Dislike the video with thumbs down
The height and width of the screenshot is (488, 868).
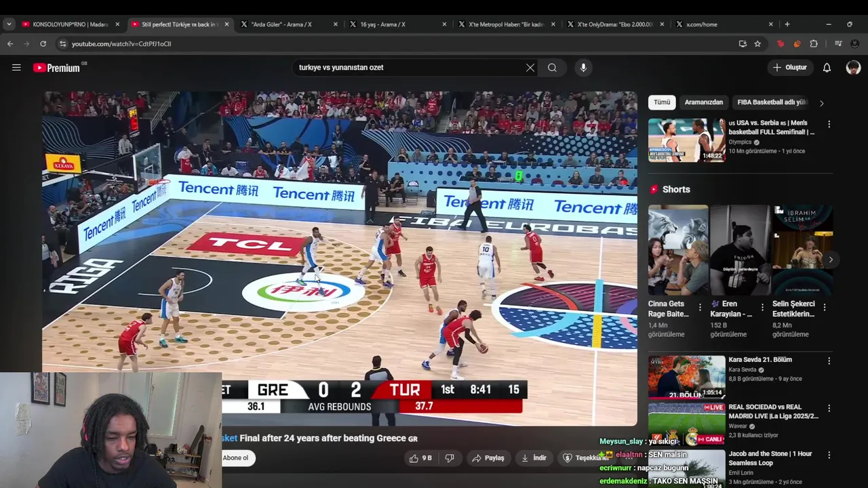[450, 458]
